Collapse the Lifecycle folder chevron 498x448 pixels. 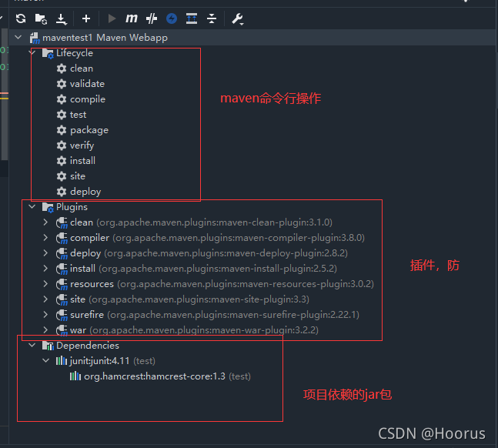(32, 52)
